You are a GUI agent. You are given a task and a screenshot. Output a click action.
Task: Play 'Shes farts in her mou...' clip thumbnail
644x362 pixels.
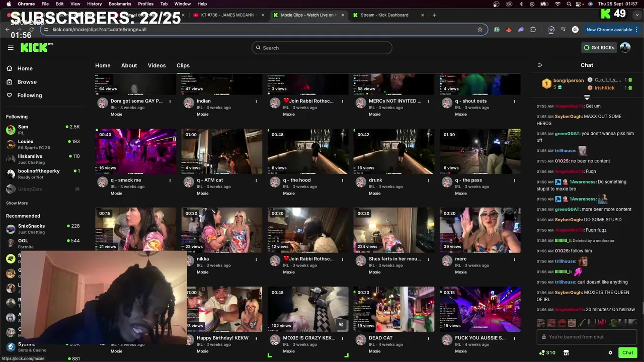tap(394, 230)
